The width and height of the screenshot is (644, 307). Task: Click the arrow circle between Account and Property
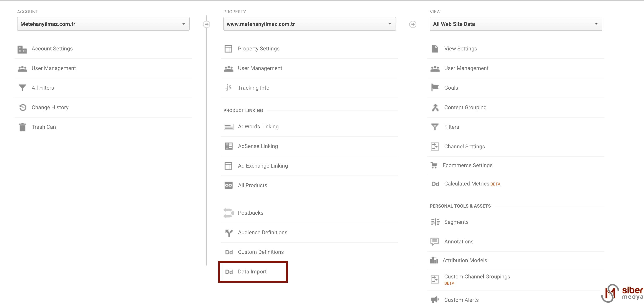(x=207, y=24)
